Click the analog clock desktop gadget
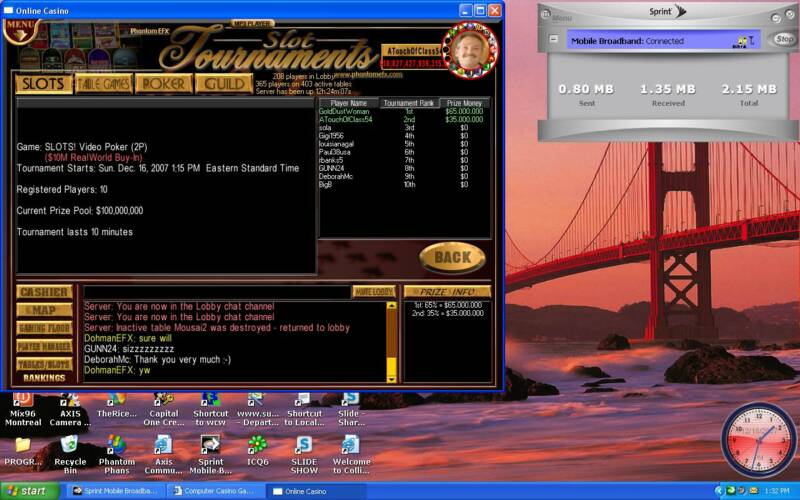Image resolution: width=800 pixels, height=500 pixels. [758, 439]
